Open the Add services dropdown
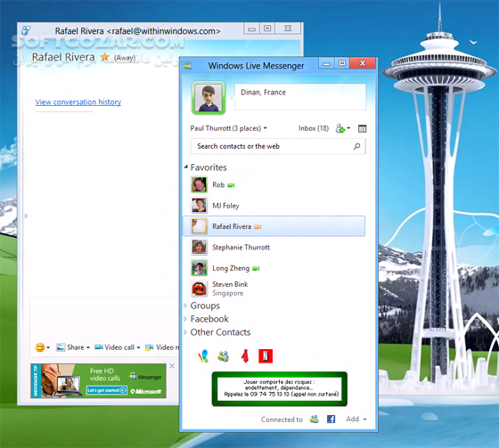Screen dimensions: 499x448 (356, 419)
